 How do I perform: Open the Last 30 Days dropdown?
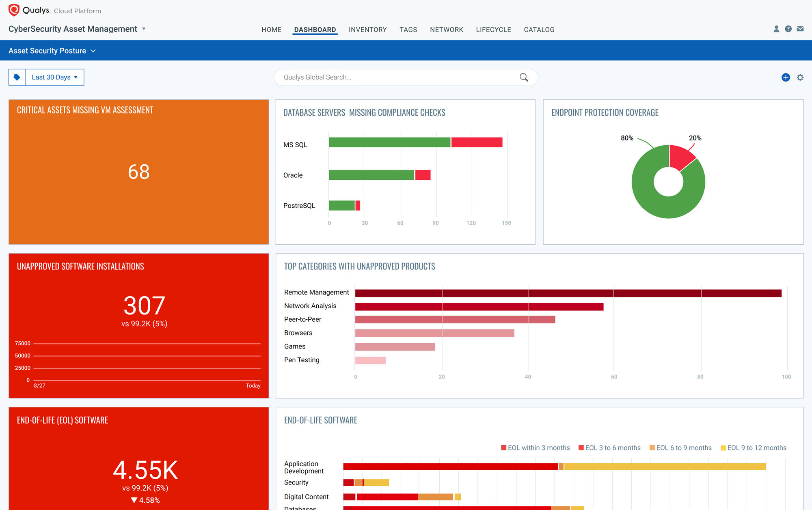pyautogui.click(x=54, y=77)
